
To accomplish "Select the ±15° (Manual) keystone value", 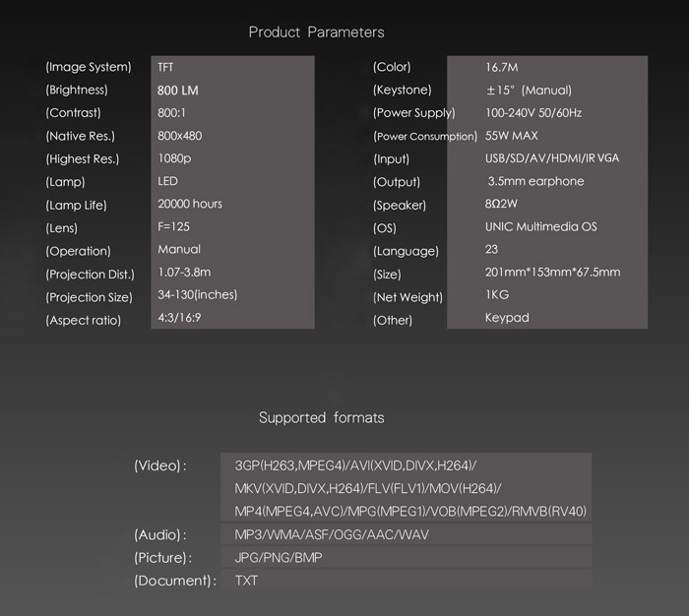I will [529, 91].
